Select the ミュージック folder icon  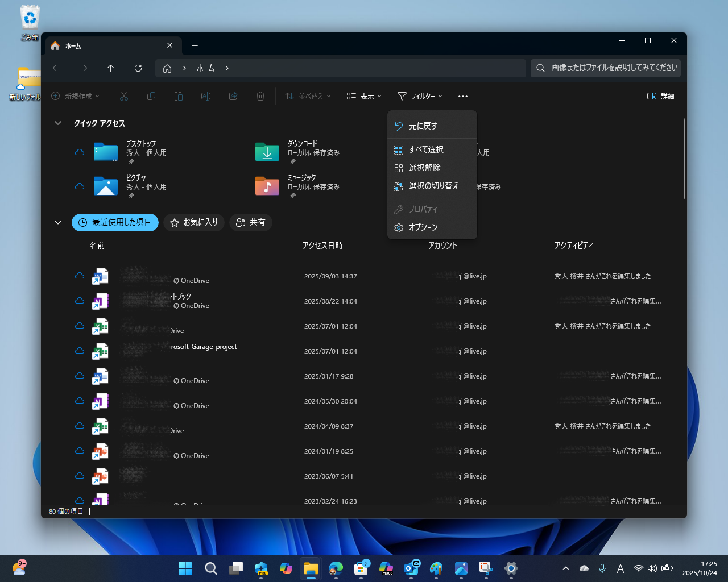pyautogui.click(x=267, y=186)
